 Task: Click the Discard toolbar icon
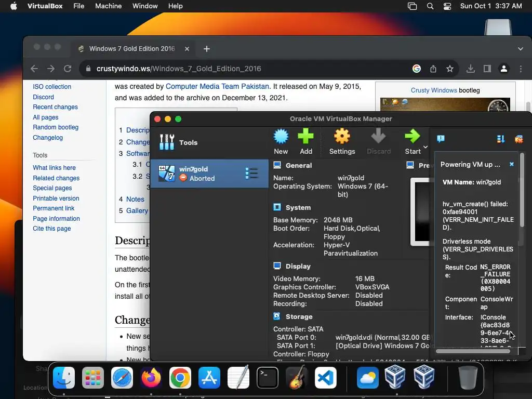pos(378,137)
